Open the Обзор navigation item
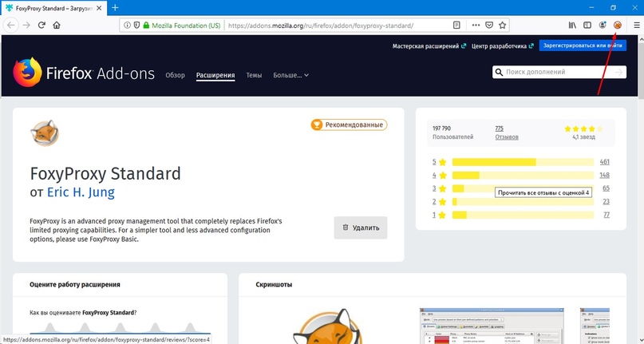This screenshot has height=344, width=644. click(175, 75)
